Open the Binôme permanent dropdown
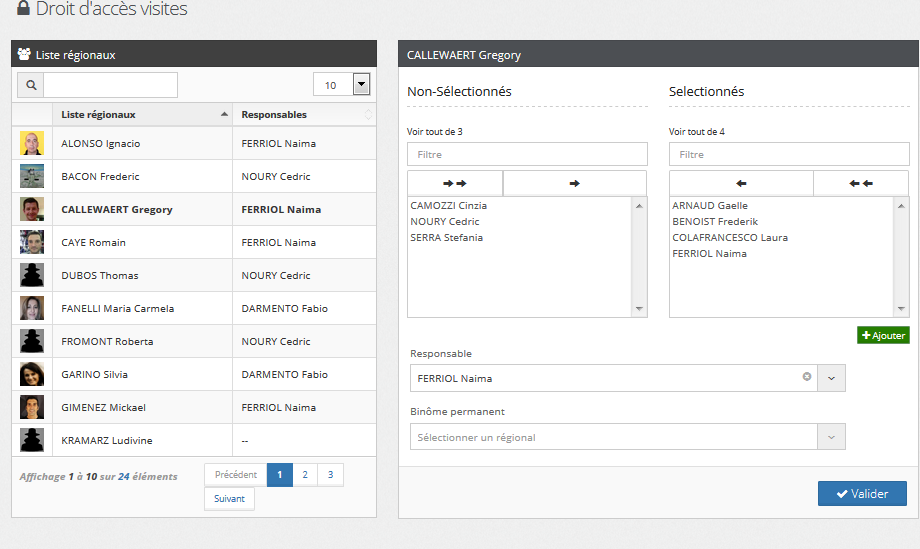Viewport: 920px width, 549px height. (x=831, y=437)
